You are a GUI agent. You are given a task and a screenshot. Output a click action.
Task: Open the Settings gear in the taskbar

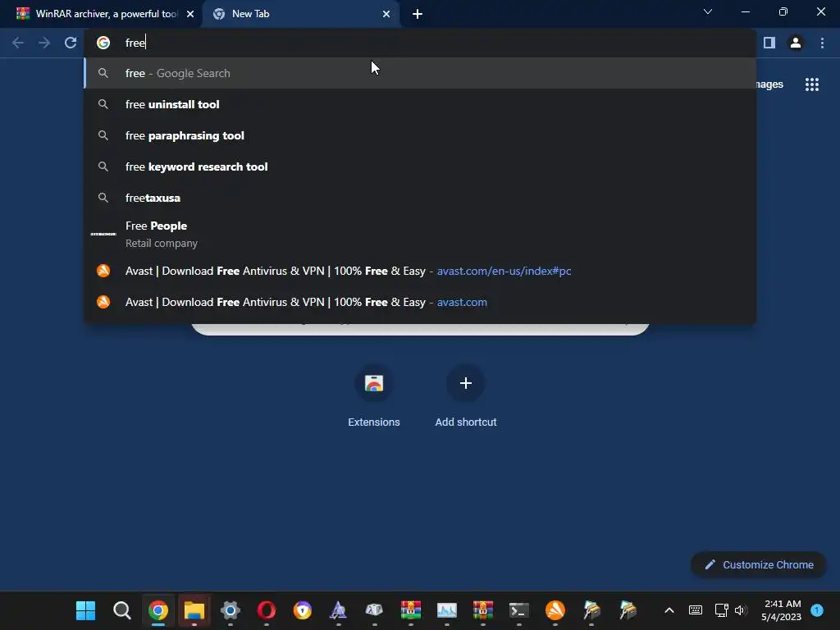[x=231, y=610]
